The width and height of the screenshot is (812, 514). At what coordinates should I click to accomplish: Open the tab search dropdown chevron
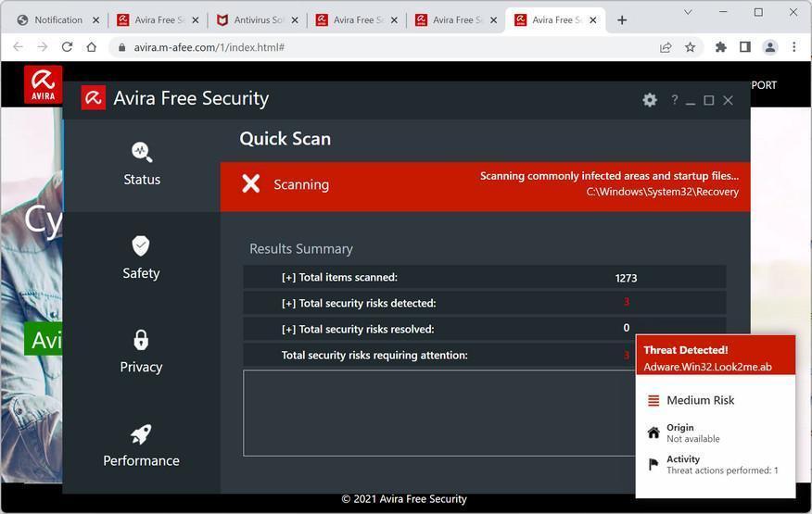(x=688, y=12)
